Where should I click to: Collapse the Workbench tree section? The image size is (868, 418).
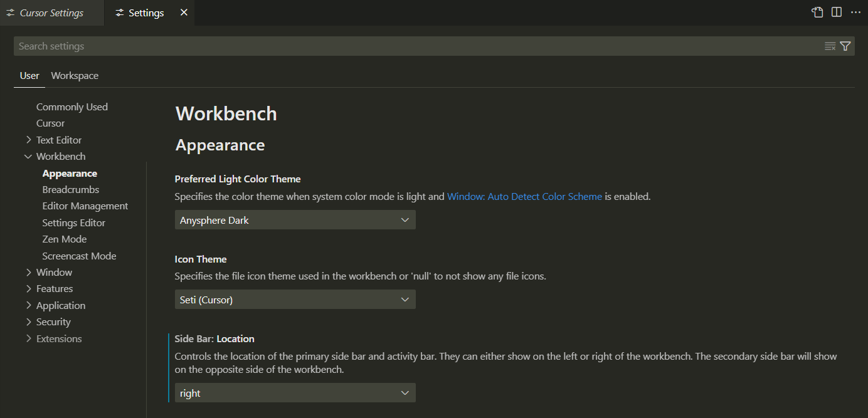28,157
